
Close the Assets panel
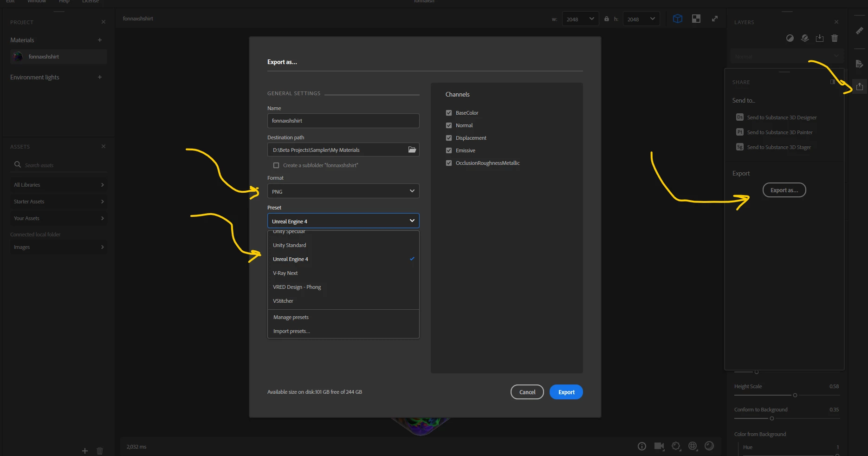[x=104, y=146]
